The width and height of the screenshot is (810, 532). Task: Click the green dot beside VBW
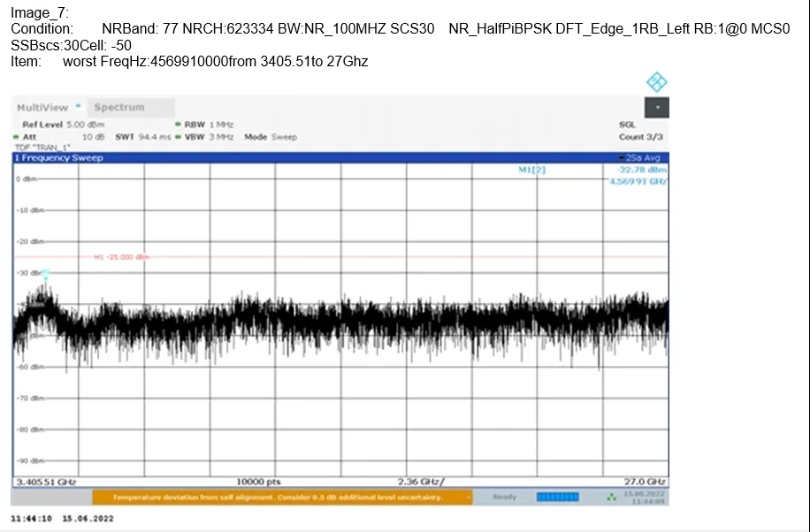pyautogui.click(x=179, y=137)
